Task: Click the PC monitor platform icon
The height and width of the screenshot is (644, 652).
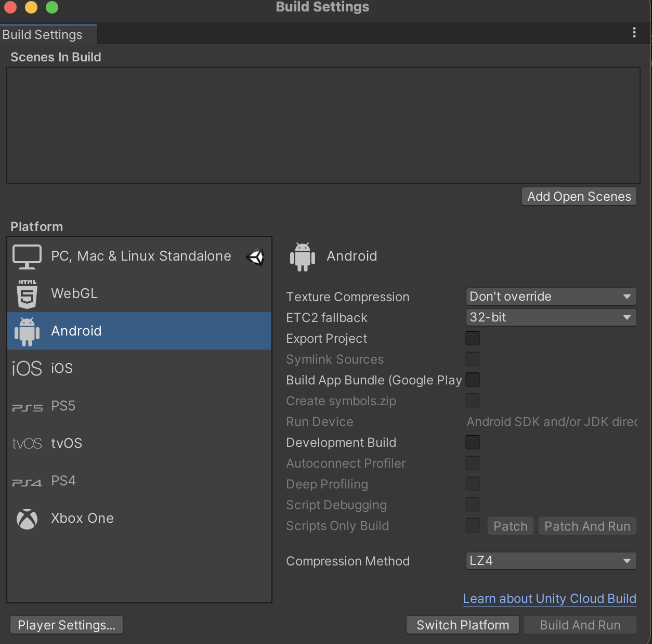Action: pyautogui.click(x=27, y=256)
